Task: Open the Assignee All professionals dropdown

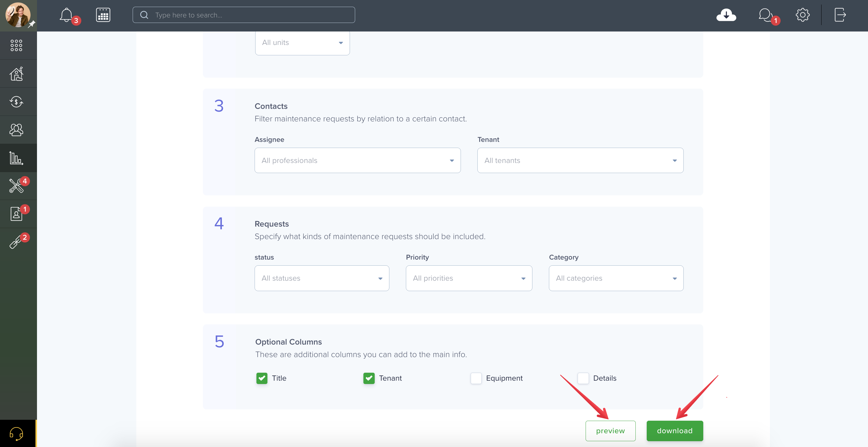Action: [358, 161]
